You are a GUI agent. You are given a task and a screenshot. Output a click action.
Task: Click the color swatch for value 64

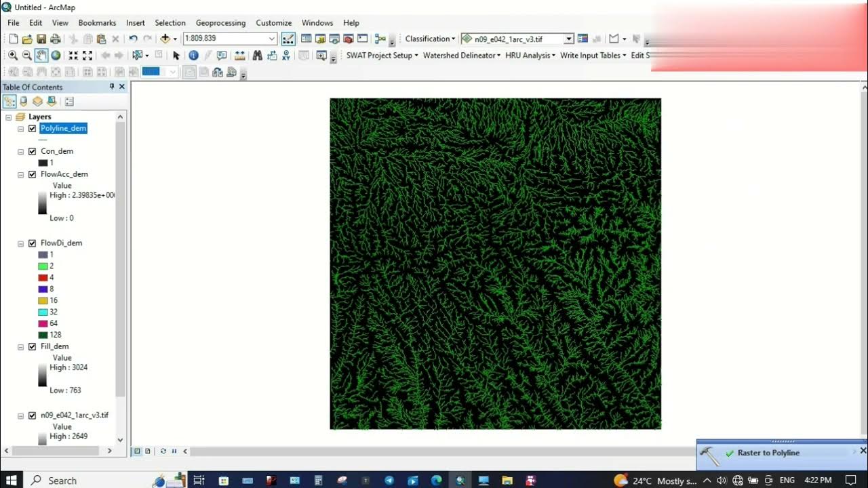click(x=43, y=324)
